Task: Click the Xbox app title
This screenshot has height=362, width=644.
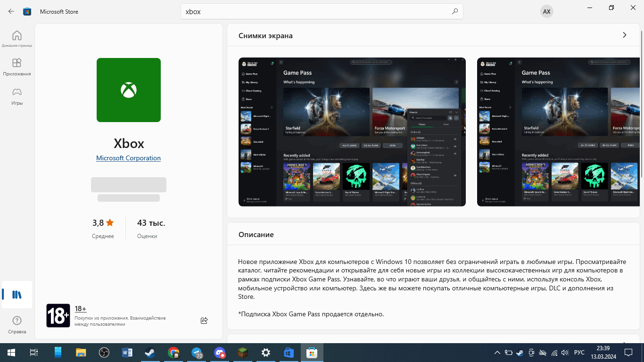Action: click(129, 143)
